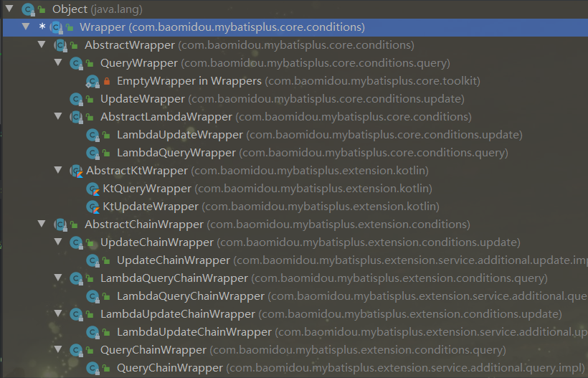Select the Object (java.lang) row text
Viewport: 588px width, 378px height.
point(98,9)
